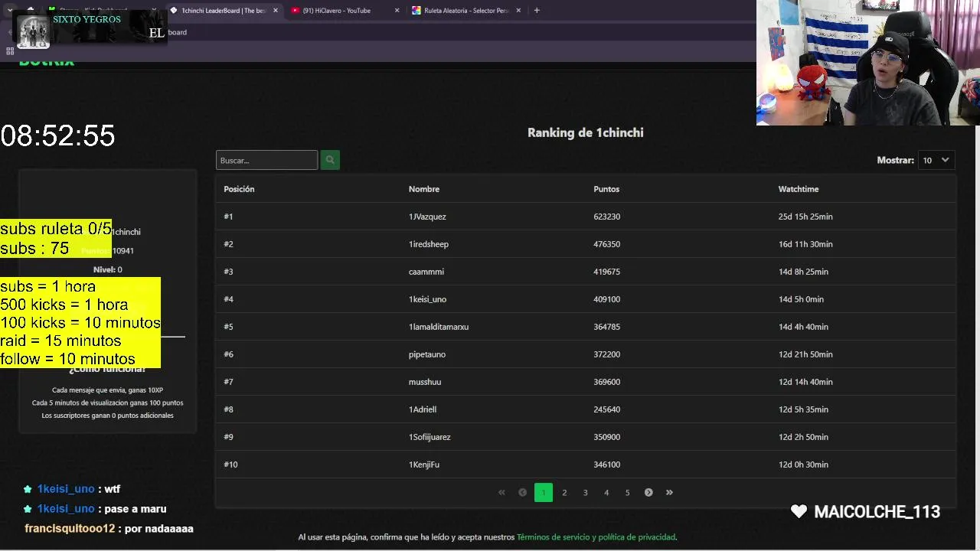Screen dimensions: 980x551
Task: Open a new browser tab
Action: click(x=537, y=11)
